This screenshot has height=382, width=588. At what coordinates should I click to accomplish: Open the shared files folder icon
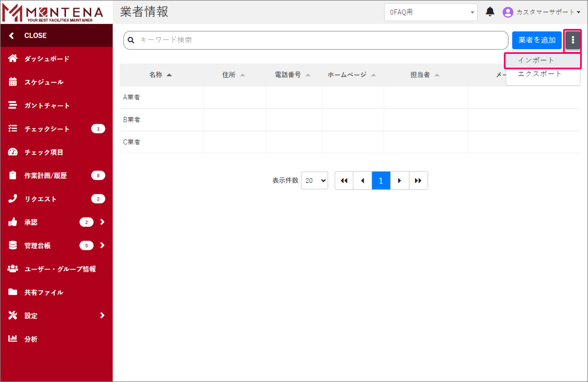click(x=13, y=292)
